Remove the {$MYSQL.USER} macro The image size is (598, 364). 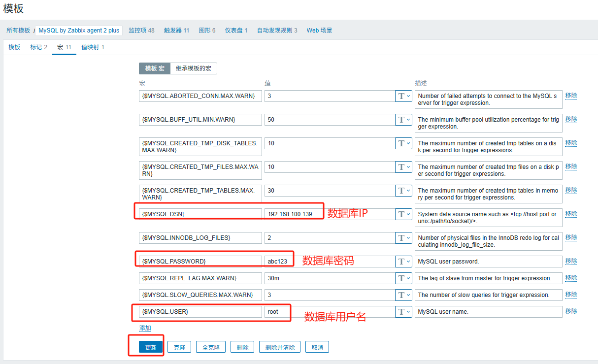coord(571,311)
